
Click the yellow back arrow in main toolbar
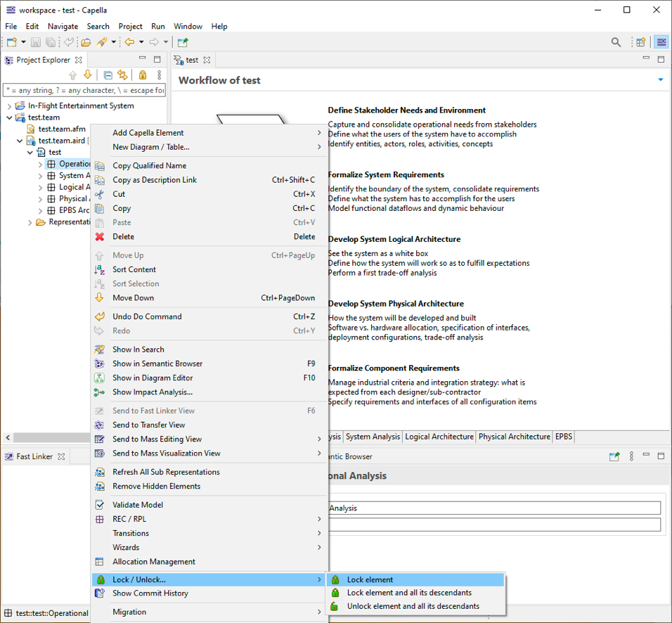129,42
